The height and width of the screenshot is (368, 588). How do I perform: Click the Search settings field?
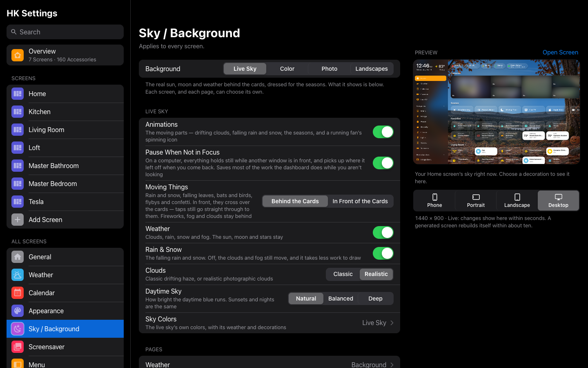point(65,32)
